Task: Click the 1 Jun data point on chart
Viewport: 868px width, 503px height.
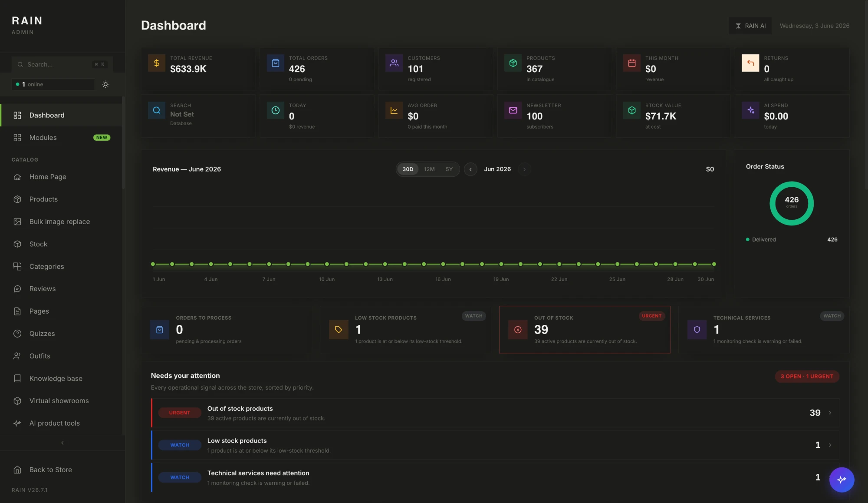Action: coord(153,264)
